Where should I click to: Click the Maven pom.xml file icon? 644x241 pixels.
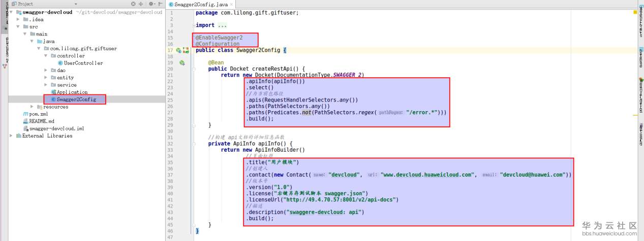point(25,114)
